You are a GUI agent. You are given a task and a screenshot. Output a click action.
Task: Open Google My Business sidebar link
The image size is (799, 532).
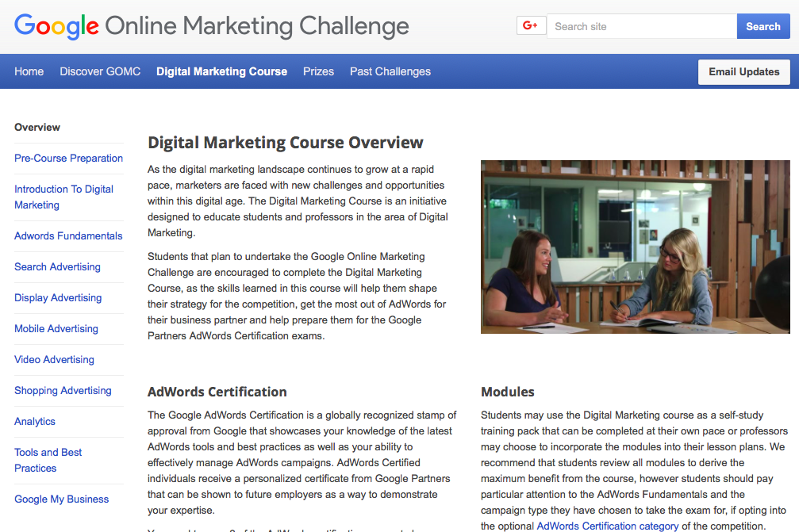pos(62,499)
